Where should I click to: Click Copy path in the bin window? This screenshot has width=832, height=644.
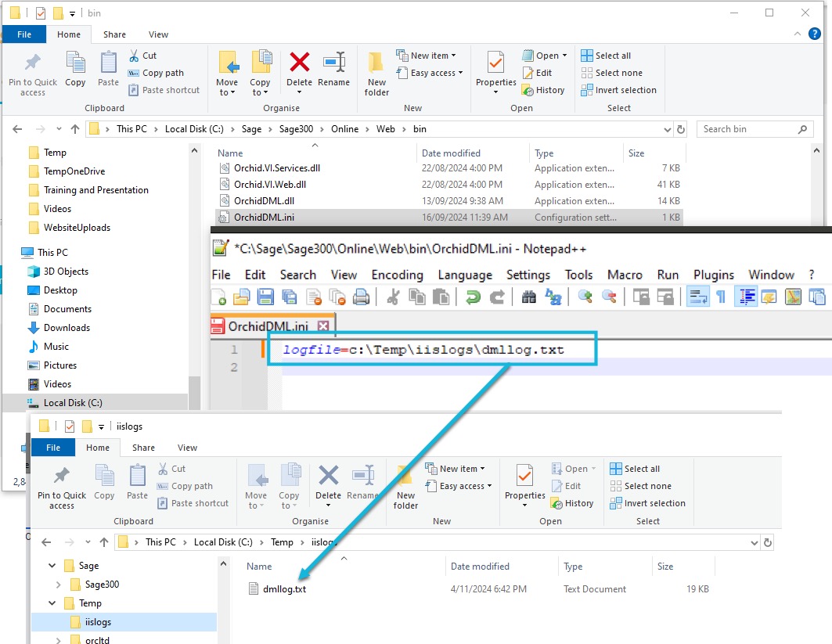[156, 73]
